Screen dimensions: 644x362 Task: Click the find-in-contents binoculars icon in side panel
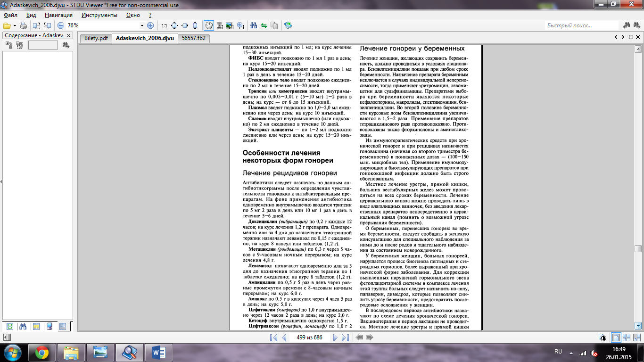[66, 45]
